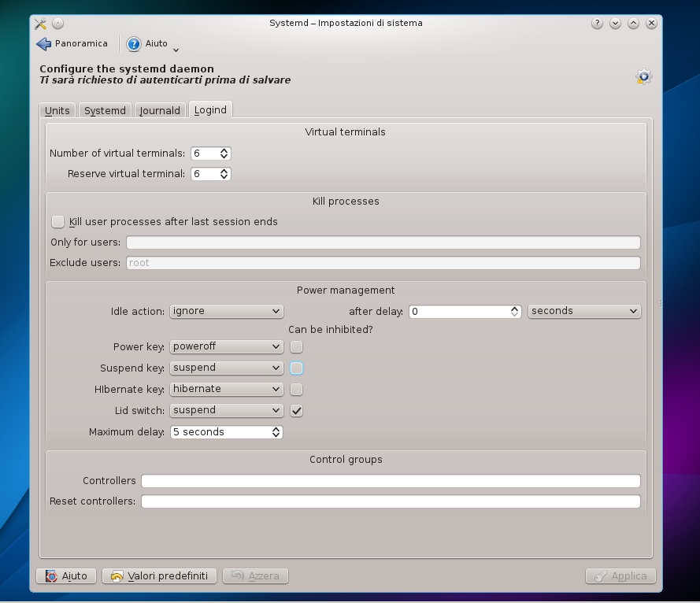Switch to the Systemd tab
700x603 pixels.
coord(105,110)
